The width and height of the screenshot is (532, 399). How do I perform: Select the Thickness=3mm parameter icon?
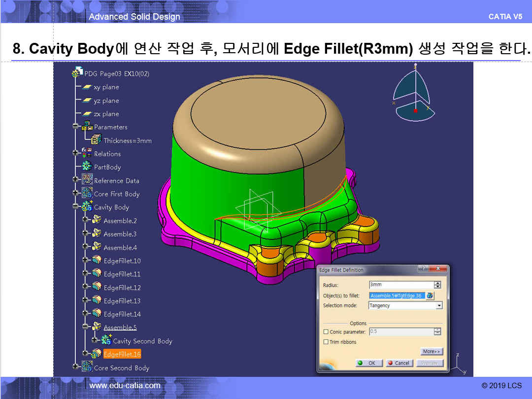(97, 140)
